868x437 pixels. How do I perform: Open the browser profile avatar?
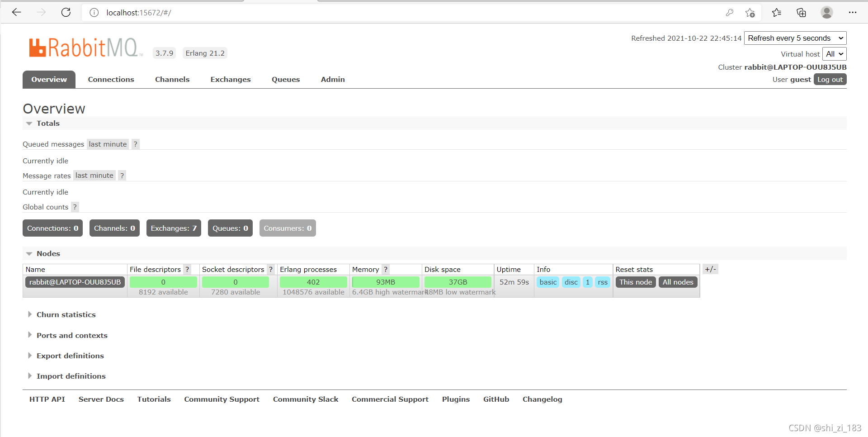pos(827,13)
